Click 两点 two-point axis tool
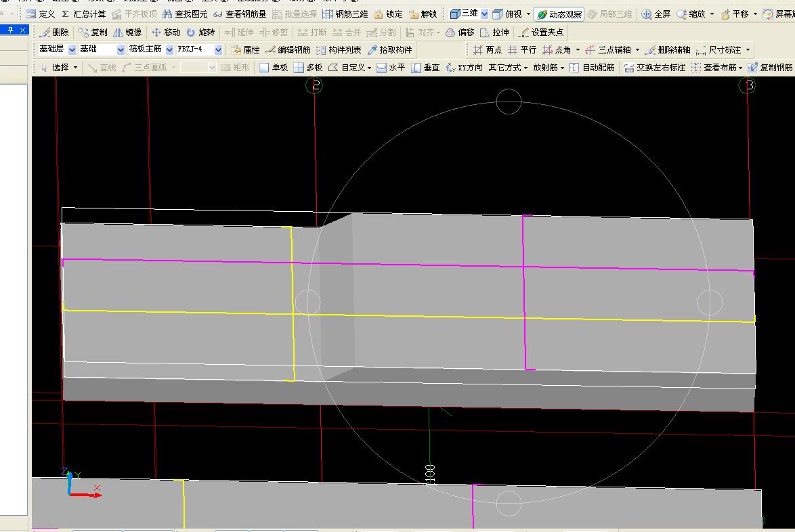The image size is (795, 532). point(488,49)
